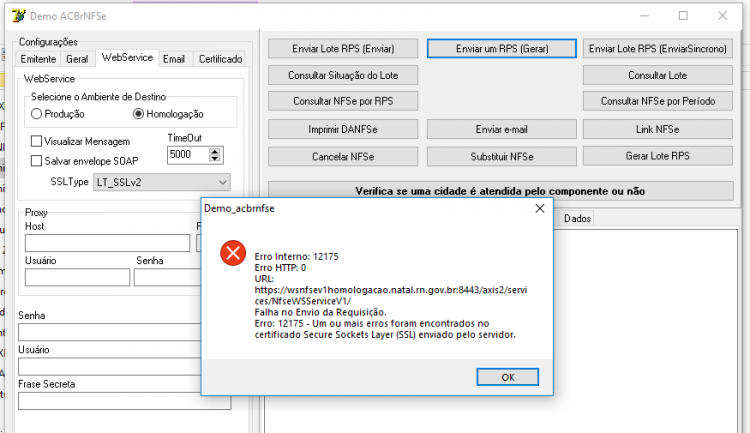Click the Senha field below Proxy group
This screenshot has height=433, width=750.
click(x=110, y=332)
